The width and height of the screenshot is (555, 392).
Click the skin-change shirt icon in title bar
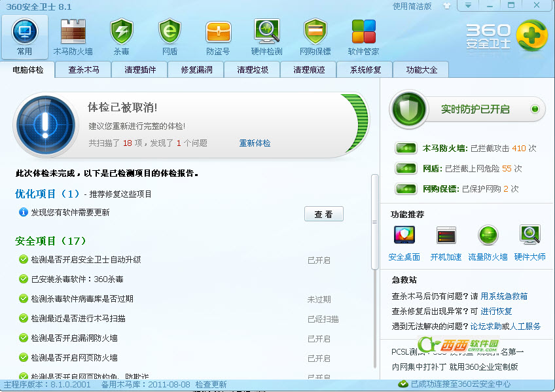click(447, 6)
